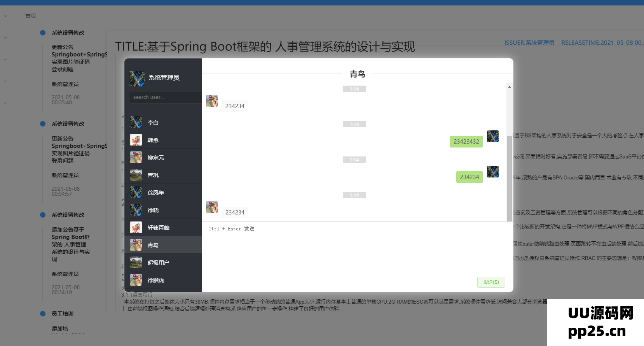Click the ISSUER:系统管理员 link
The image size is (644, 346).
coord(529,43)
